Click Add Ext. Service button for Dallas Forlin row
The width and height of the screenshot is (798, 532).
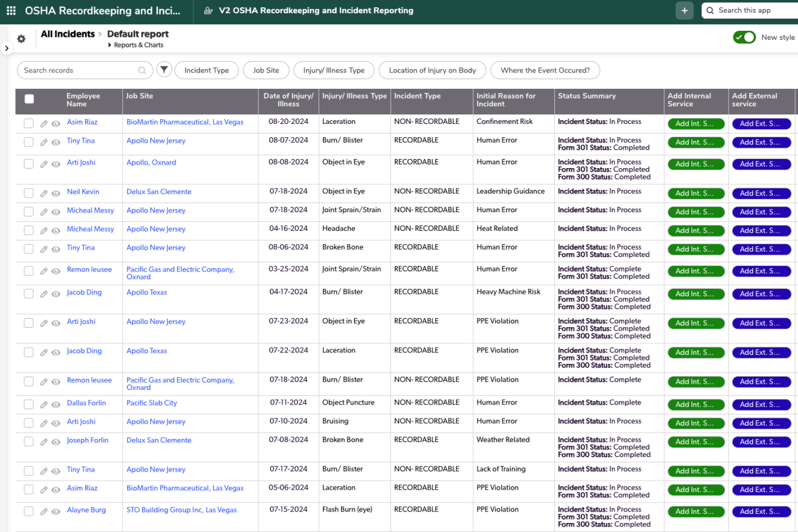click(761, 404)
